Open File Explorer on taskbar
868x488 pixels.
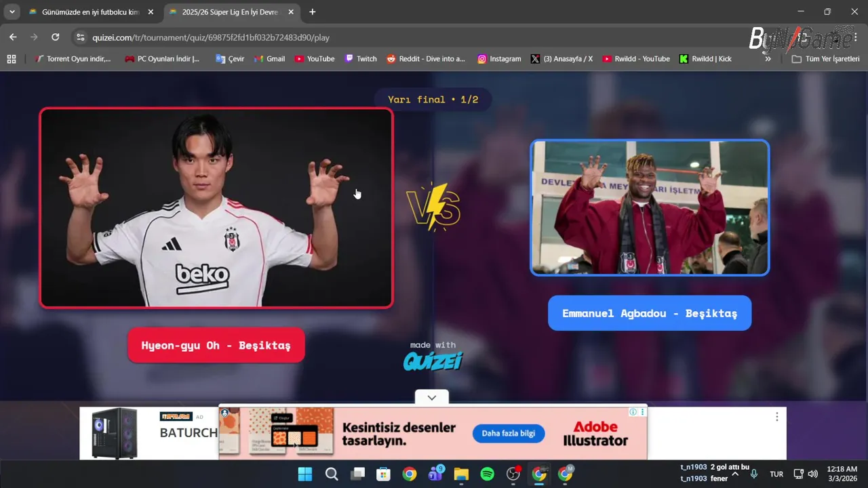click(x=461, y=474)
